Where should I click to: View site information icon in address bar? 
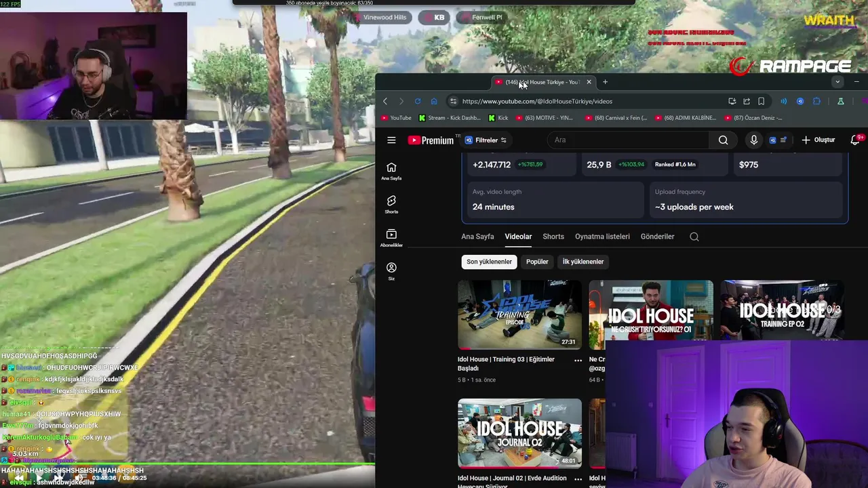point(453,101)
